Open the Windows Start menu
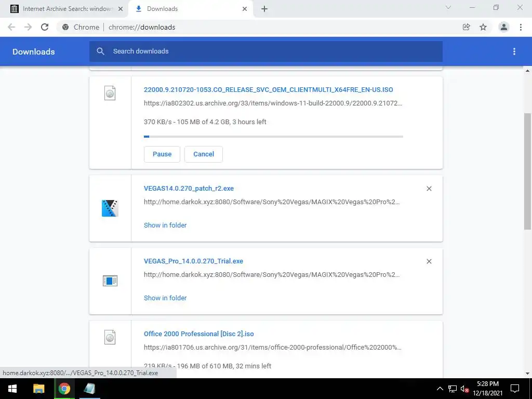The height and width of the screenshot is (399, 532). pyautogui.click(x=12, y=389)
